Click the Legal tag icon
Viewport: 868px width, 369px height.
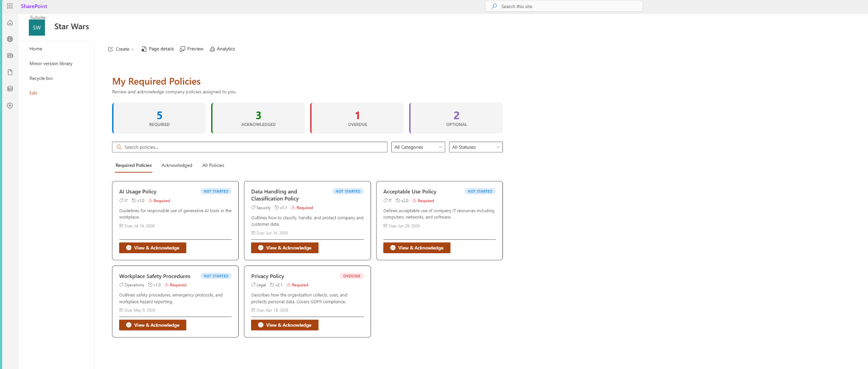pyautogui.click(x=253, y=285)
